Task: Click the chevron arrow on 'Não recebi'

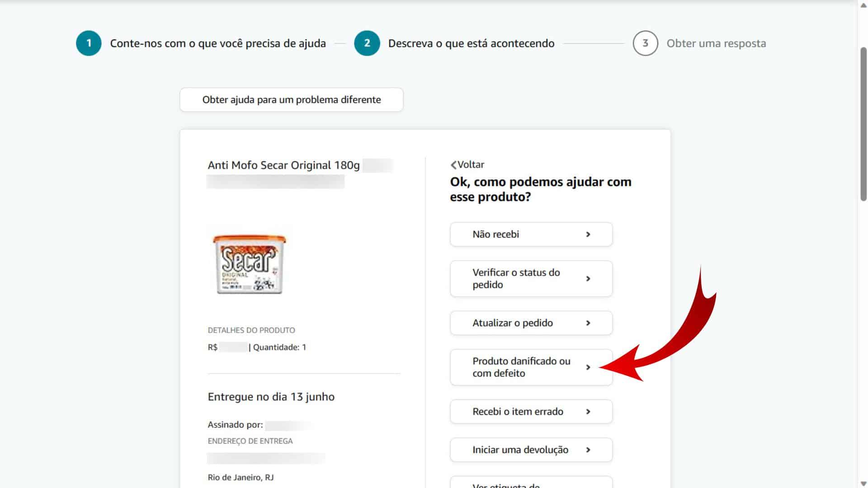Action: pos(588,234)
